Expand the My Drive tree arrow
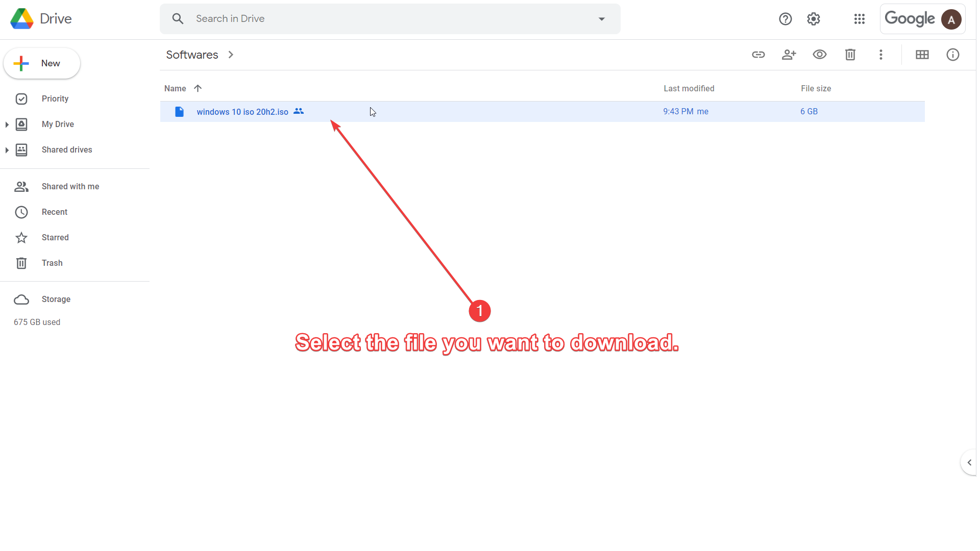This screenshot has height=551, width=980. click(x=7, y=124)
